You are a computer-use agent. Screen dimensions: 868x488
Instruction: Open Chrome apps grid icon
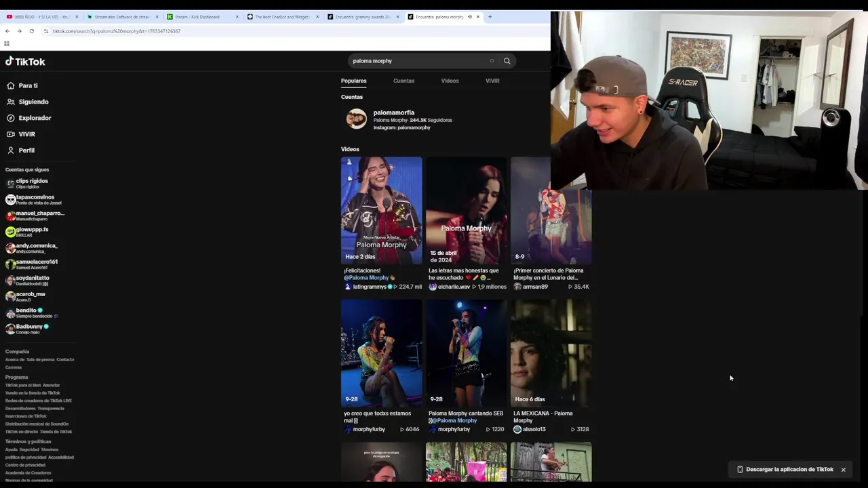[x=7, y=44]
